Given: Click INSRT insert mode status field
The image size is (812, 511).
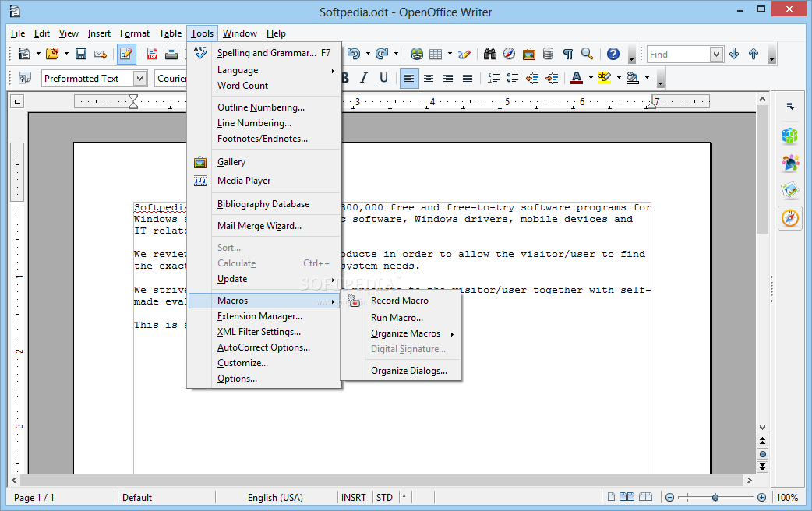Looking at the screenshot, I should pyautogui.click(x=354, y=498).
